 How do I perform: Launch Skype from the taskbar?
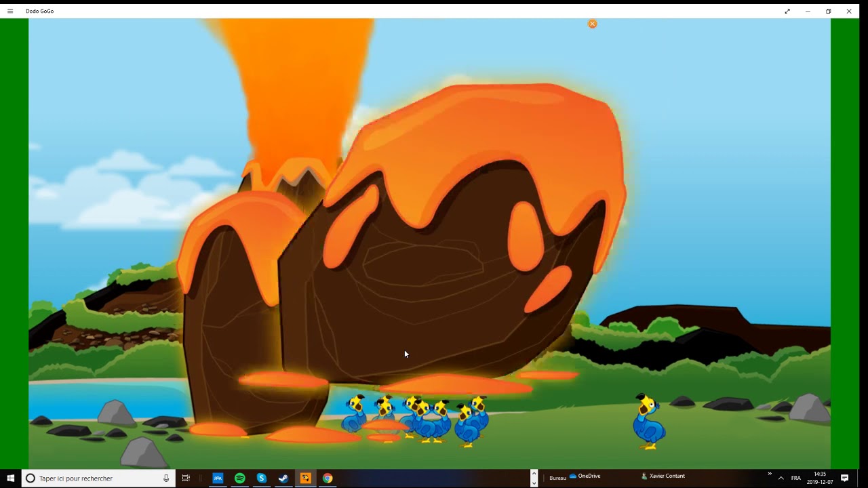point(261,478)
